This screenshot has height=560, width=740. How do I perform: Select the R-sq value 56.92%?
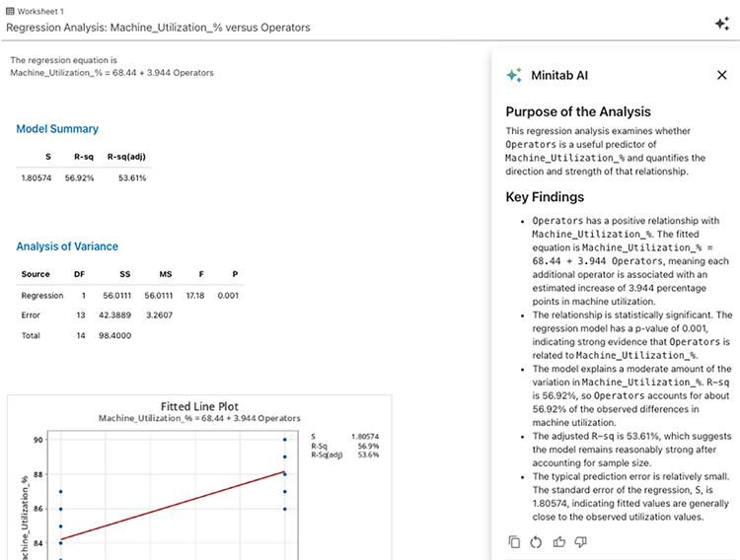click(x=79, y=177)
